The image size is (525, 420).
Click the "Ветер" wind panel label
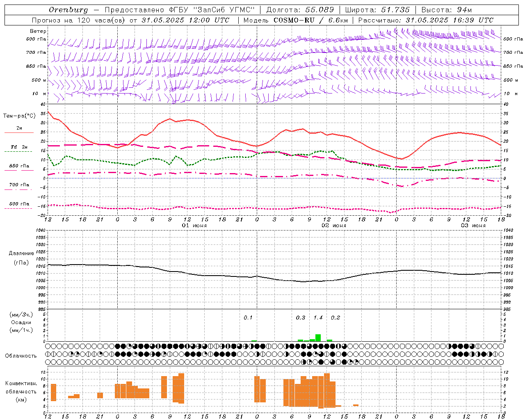coord(38,31)
